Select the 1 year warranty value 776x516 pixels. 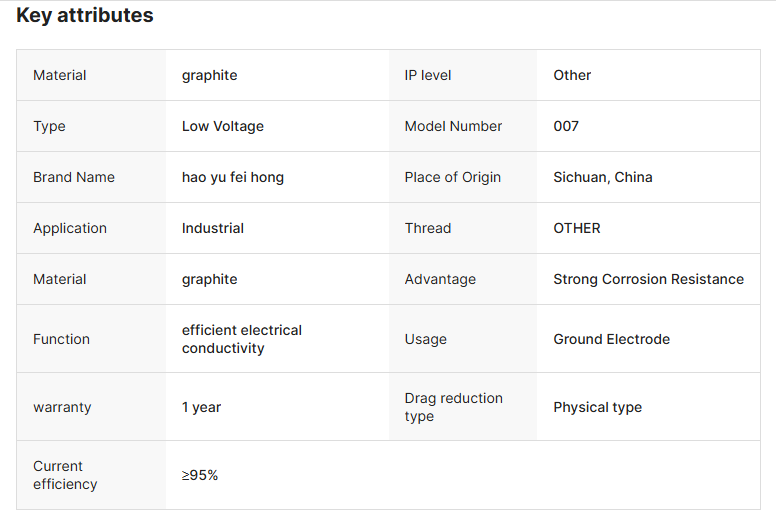[201, 407]
